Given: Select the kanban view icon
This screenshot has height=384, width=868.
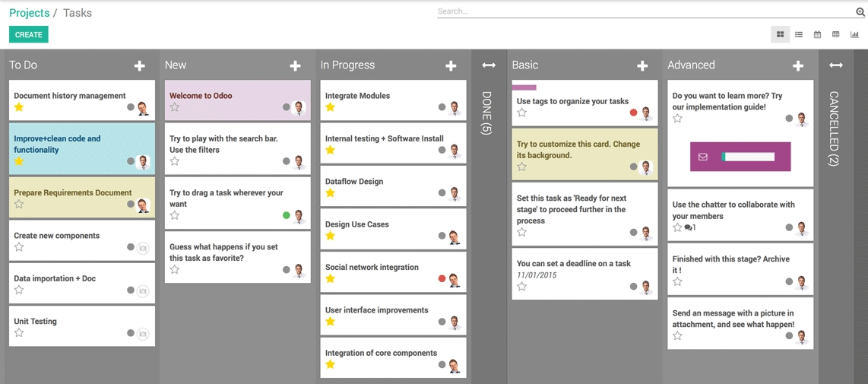Looking at the screenshot, I should tap(780, 34).
